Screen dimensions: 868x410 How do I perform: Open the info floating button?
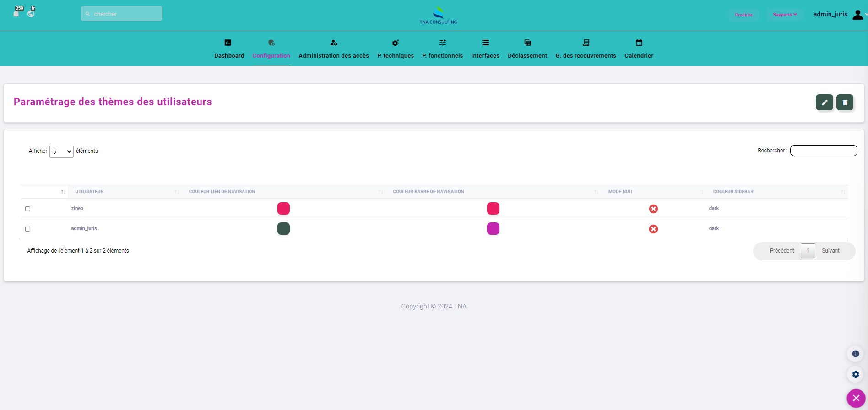855,354
